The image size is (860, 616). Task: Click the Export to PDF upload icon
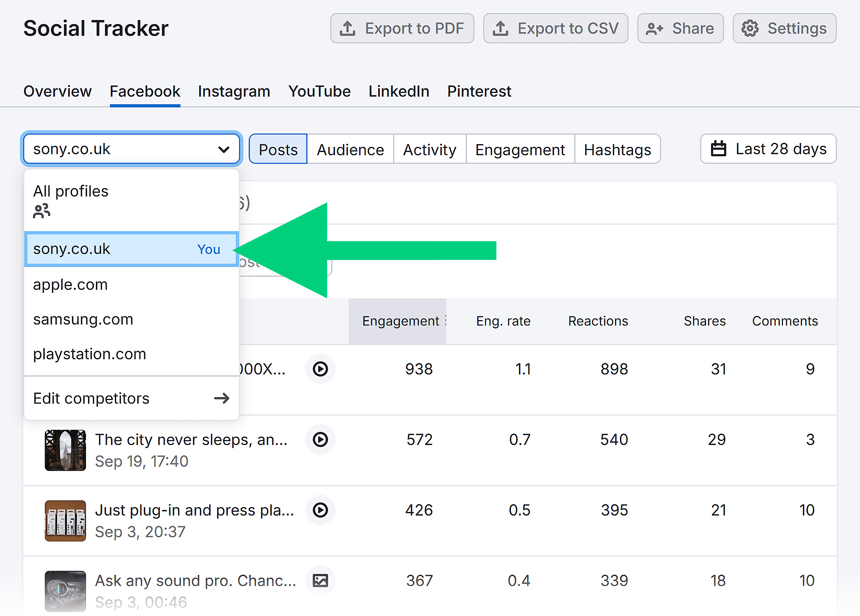pos(348,28)
